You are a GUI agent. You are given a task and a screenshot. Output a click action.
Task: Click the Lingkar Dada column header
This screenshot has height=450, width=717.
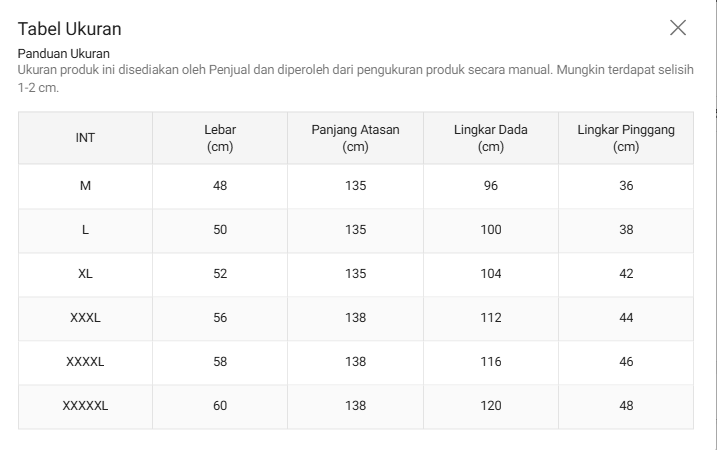(x=491, y=138)
